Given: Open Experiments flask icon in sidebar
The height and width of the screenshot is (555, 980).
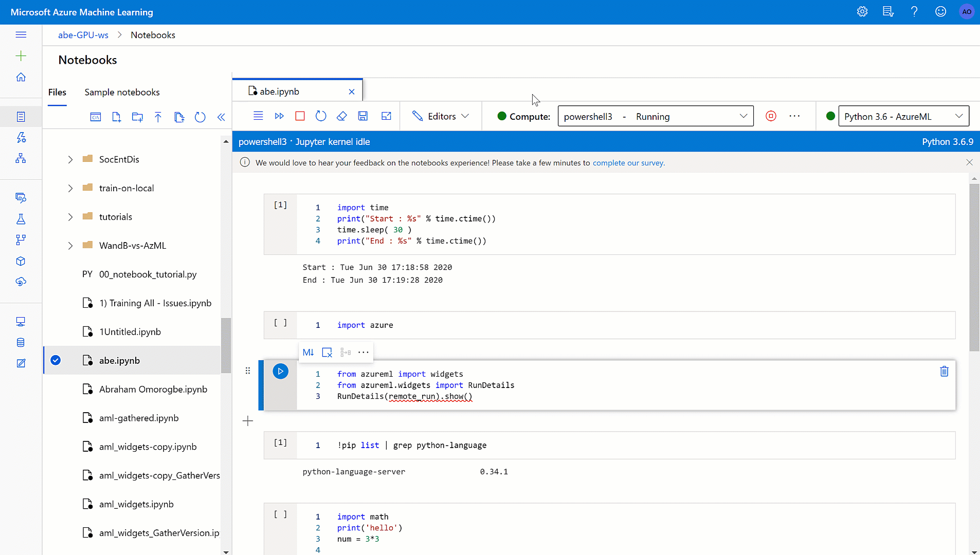Looking at the screenshot, I should click(x=21, y=219).
